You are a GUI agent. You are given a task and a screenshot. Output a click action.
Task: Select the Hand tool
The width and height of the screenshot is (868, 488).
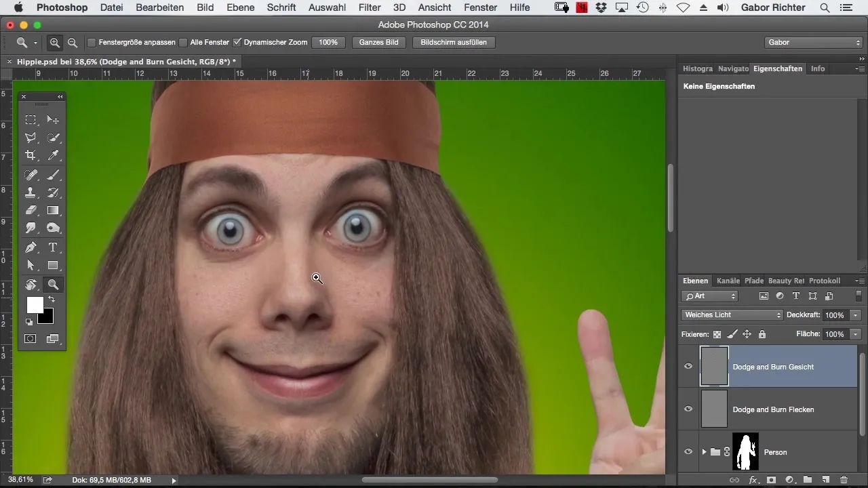[x=31, y=285]
